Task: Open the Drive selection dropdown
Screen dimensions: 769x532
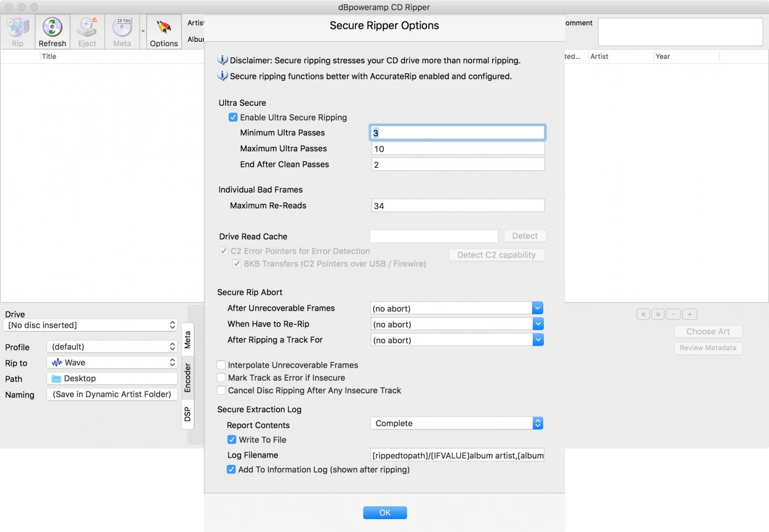Action: [90, 325]
